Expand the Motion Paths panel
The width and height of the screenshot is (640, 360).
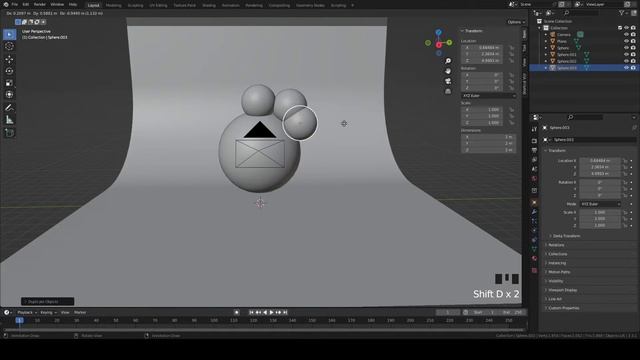pos(559,272)
